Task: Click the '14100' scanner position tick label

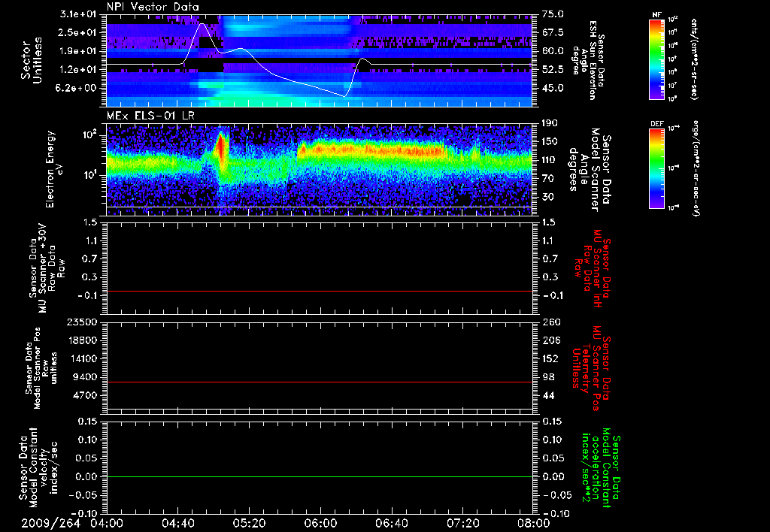Action: click(x=83, y=358)
